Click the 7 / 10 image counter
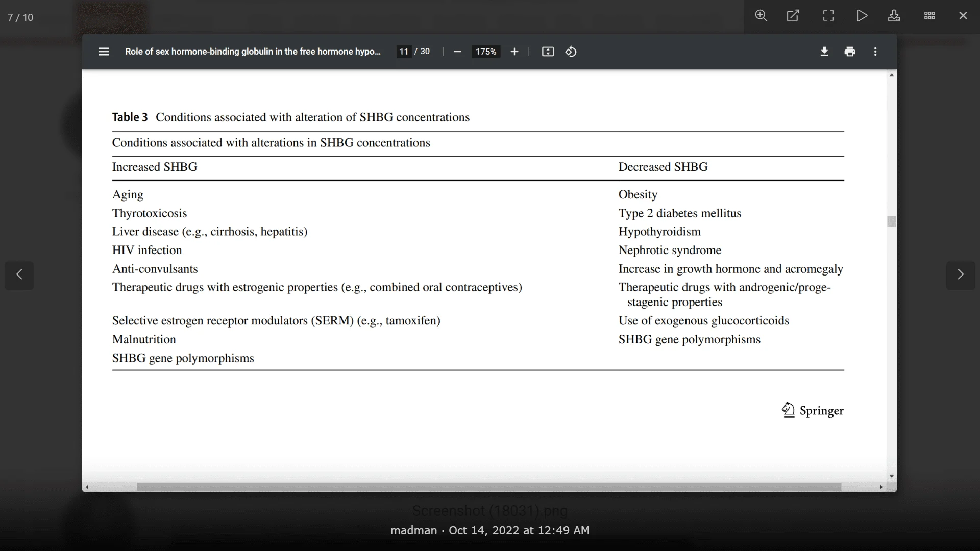This screenshot has width=980, height=551. pos(20,17)
